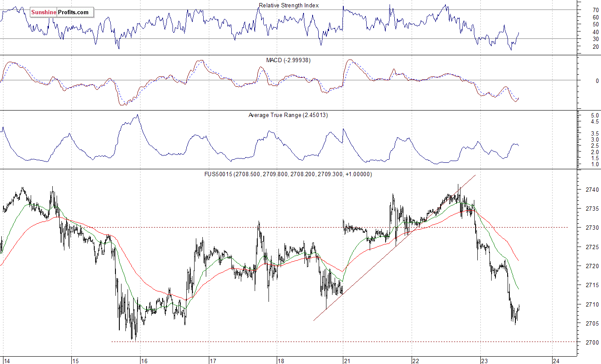Click the date label 16 on time axis
This screenshot has height=364, width=601.
(x=144, y=361)
